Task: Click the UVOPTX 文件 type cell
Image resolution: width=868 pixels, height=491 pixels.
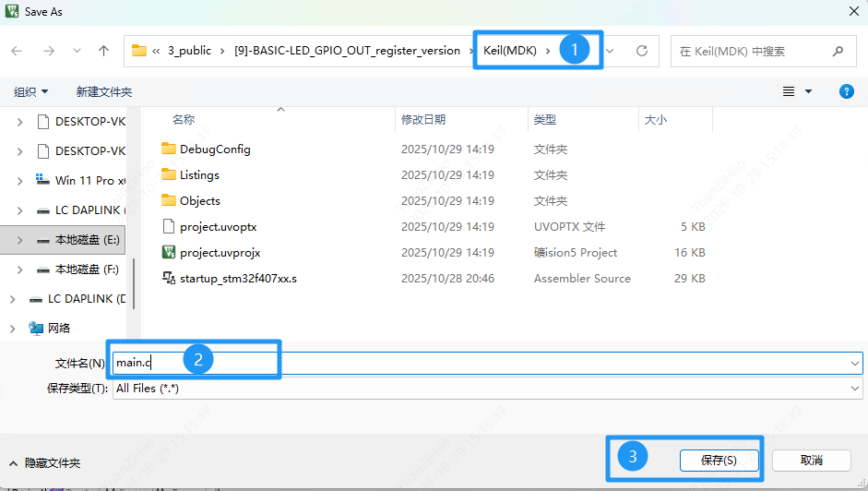Action: click(570, 227)
